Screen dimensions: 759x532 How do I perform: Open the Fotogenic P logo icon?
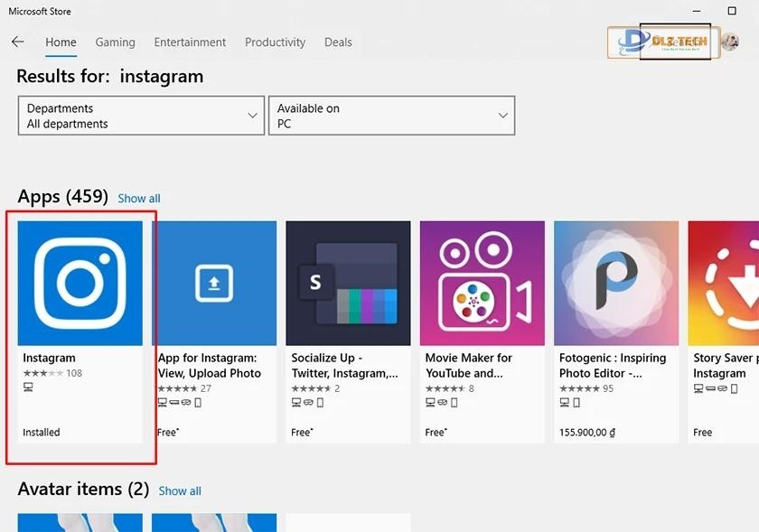click(615, 282)
